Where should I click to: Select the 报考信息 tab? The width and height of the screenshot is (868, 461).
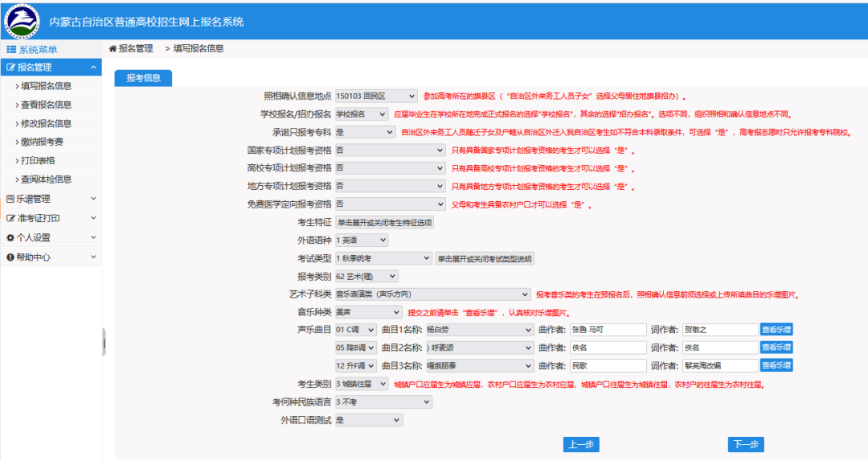tap(143, 78)
